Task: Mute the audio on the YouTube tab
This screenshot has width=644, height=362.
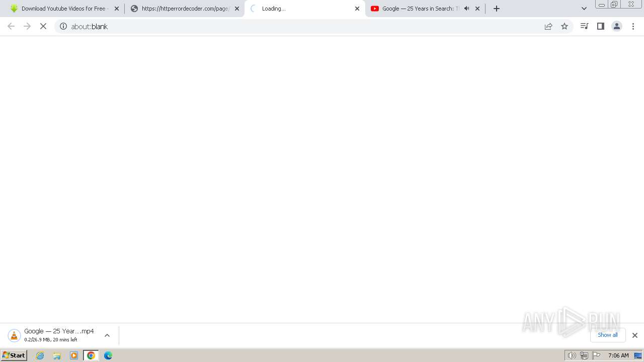Action: tap(466, 9)
